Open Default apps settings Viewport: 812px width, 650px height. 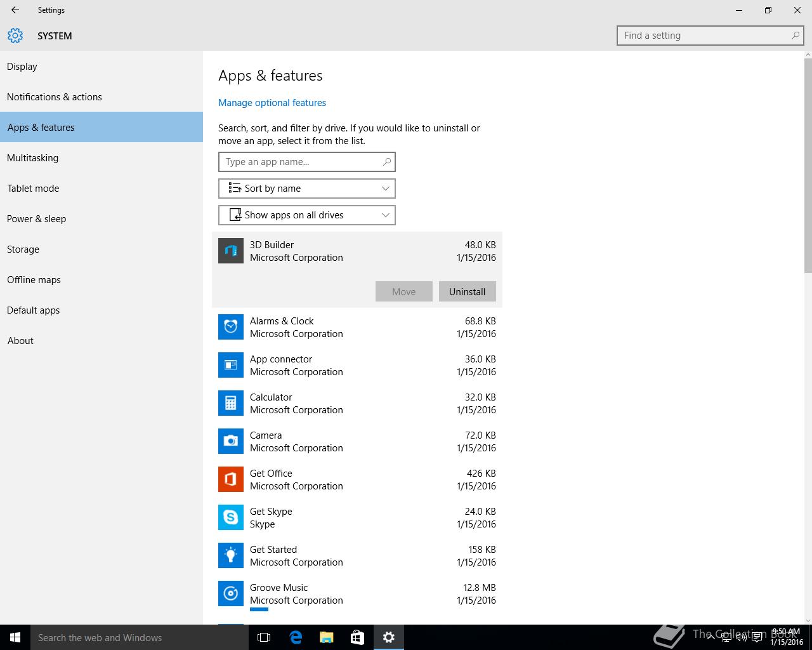tap(101, 310)
